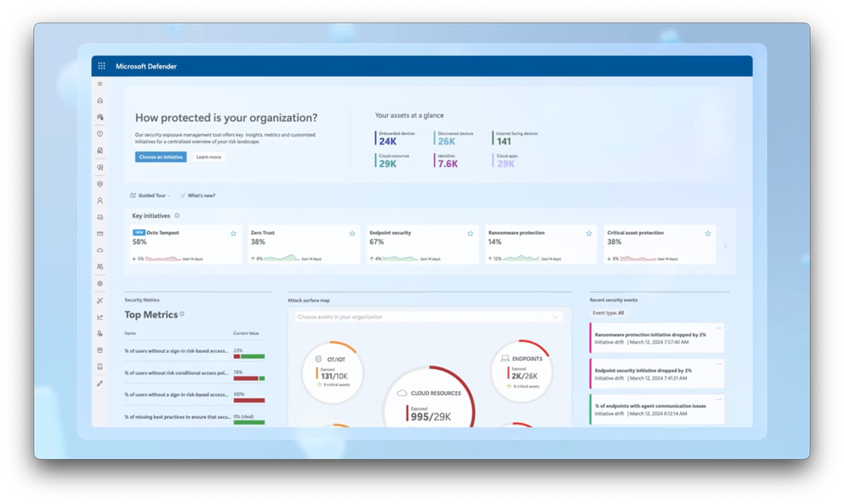Favorite the Ransomware protection initiative star
The width and height of the screenshot is (844, 504).
(590, 234)
